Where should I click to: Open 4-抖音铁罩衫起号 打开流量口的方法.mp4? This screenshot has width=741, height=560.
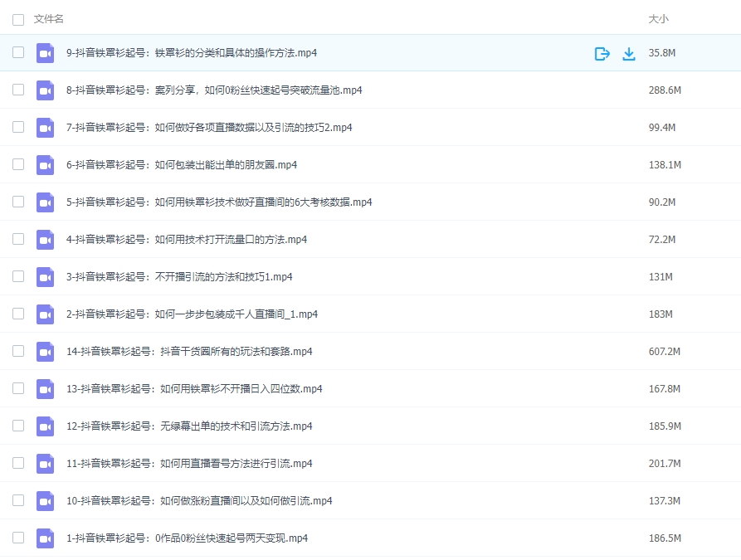point(187,240)
